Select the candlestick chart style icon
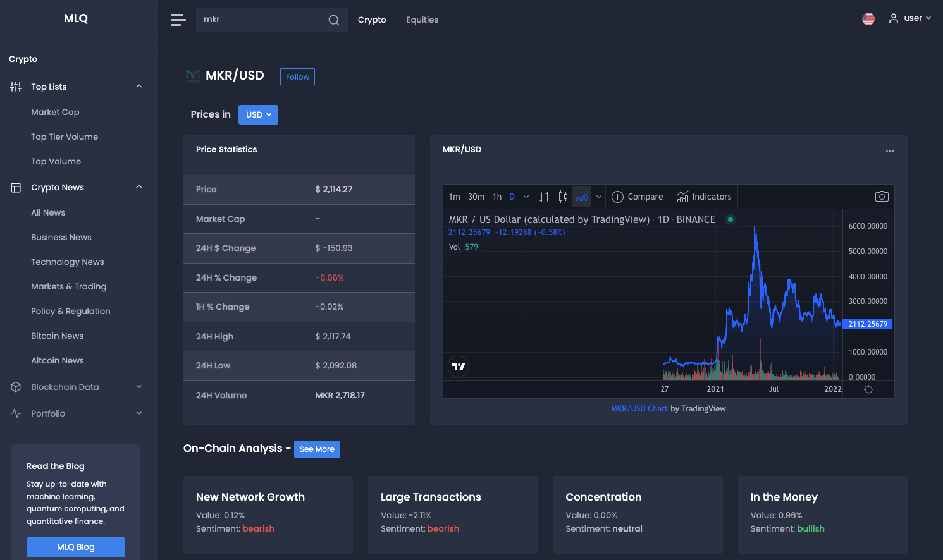The height and width of the screenshot is (560, 943). pyautogui.click(x=563, y=197)
